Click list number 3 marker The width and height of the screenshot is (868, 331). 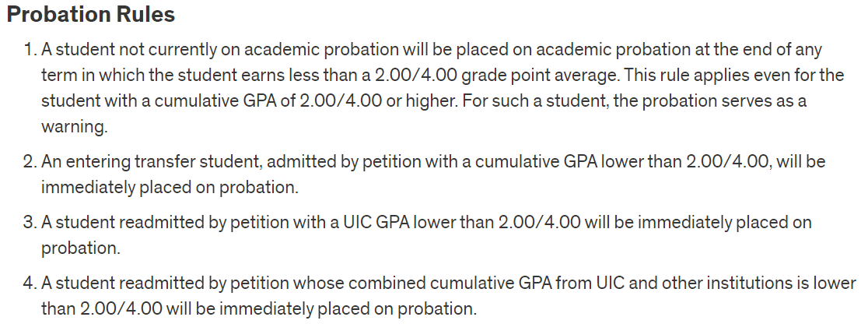(30, 223)
